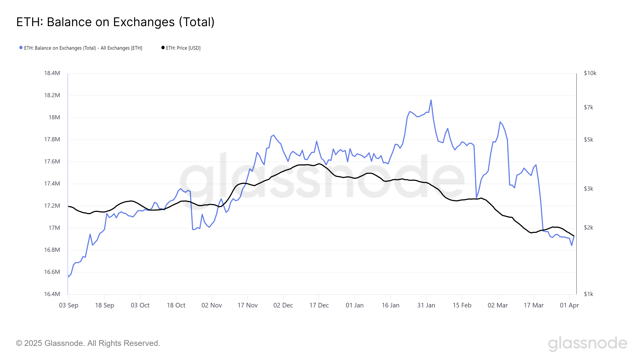This screenshot has height=362, width=644.
Task: Open the '© 2025 Glassnode. All Rights Reserved.' text
Action: coord(88,343)
